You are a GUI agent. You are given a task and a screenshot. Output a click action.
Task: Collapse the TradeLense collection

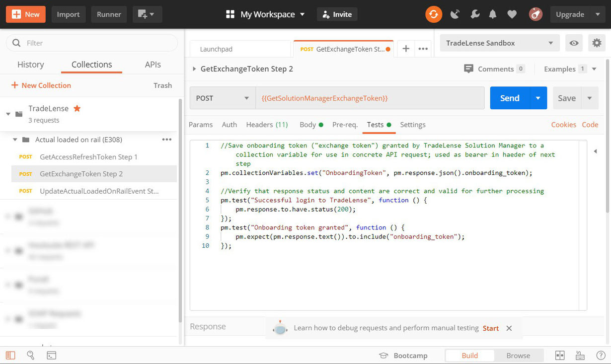(8, 114)
